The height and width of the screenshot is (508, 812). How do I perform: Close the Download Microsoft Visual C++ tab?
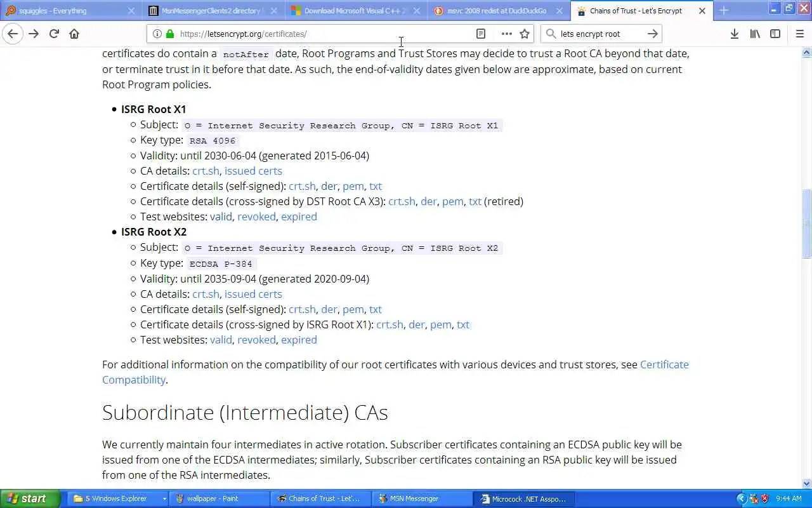[417, 11]
